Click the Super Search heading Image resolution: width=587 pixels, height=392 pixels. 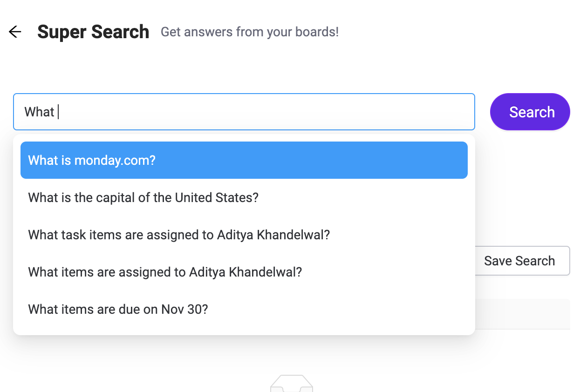point(93,32)
